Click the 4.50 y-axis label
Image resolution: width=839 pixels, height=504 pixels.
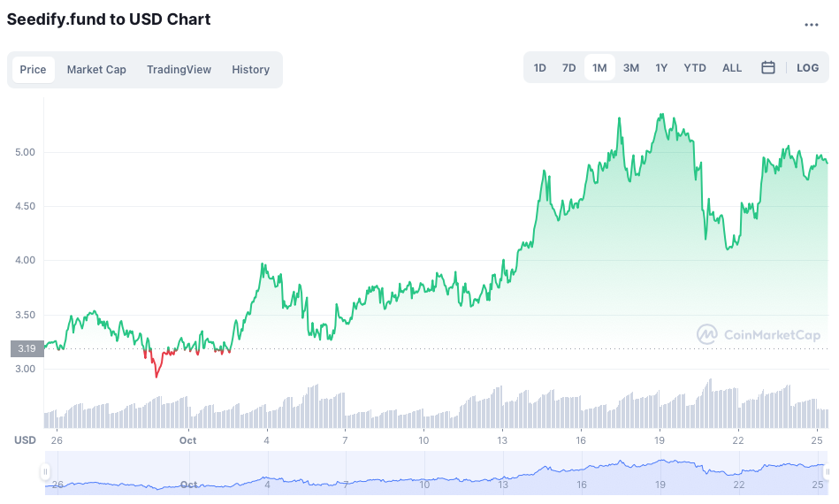pos(25,206)
